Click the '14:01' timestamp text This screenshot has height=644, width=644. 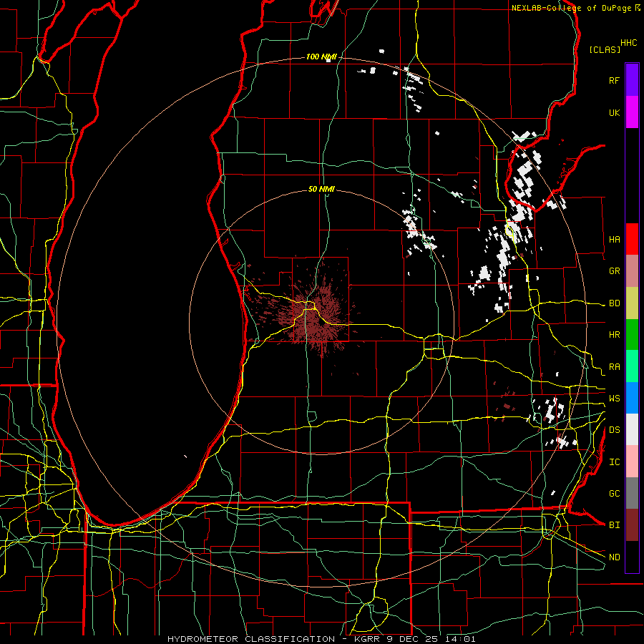[x=459, y=639]
